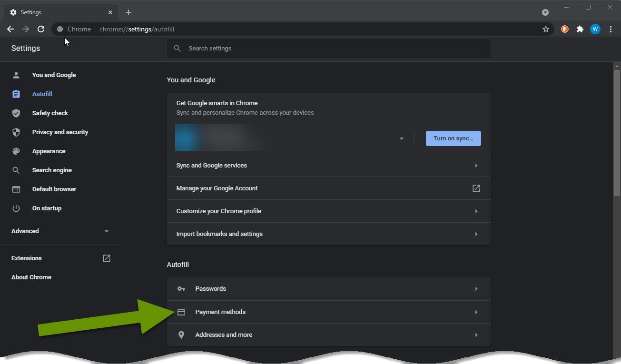The width and height of the screenshot is (621, 364).
Task: Reload the settings page
Action: (x=41, y=29)
